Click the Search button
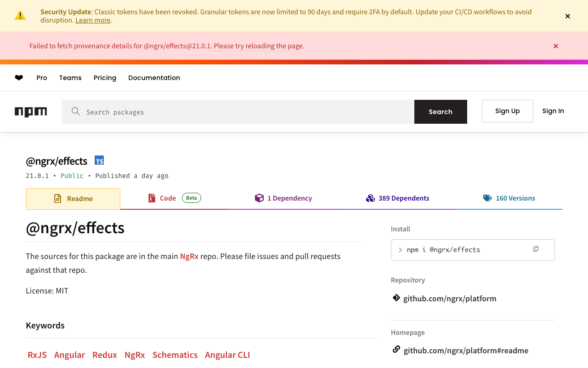588x368 pixels. coord(441,112)
